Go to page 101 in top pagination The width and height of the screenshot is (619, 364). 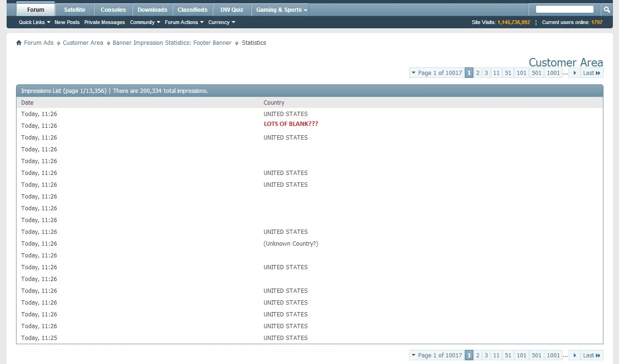point(521,73)
